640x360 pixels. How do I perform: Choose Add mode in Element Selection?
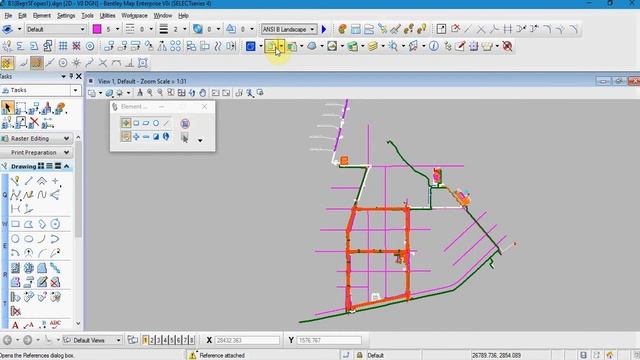[x=136, y=137]
